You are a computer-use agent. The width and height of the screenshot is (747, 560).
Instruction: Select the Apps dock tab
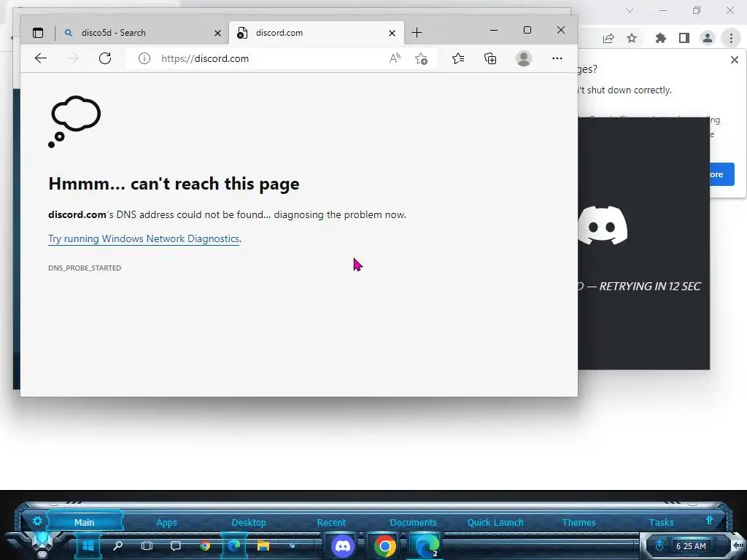point(167,522)
